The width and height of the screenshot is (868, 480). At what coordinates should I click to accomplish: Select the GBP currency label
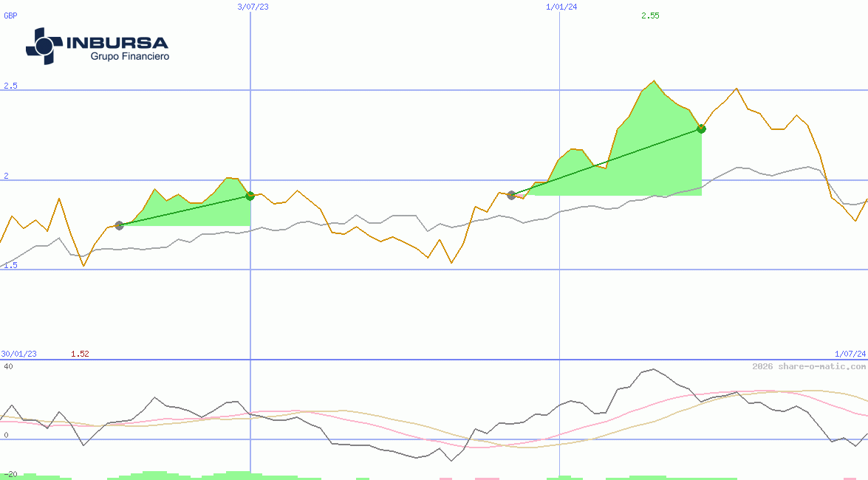tap(10, 16)
